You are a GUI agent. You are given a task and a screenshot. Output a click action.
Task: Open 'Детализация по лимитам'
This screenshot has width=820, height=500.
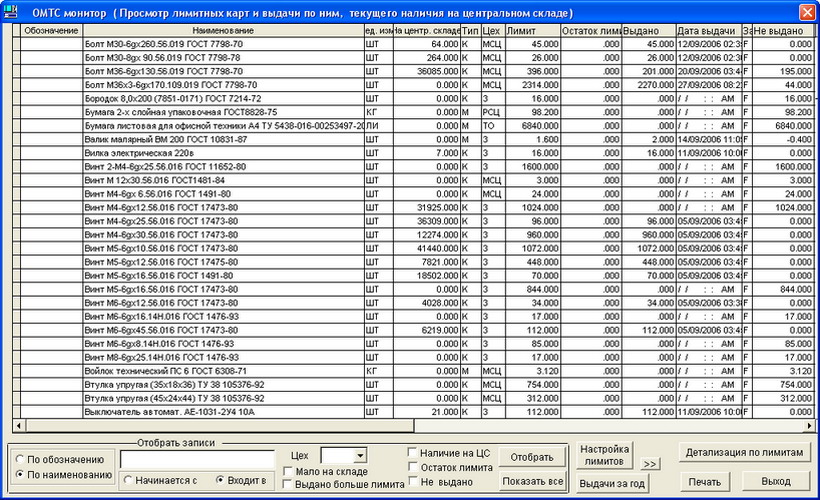click(745, 453)
